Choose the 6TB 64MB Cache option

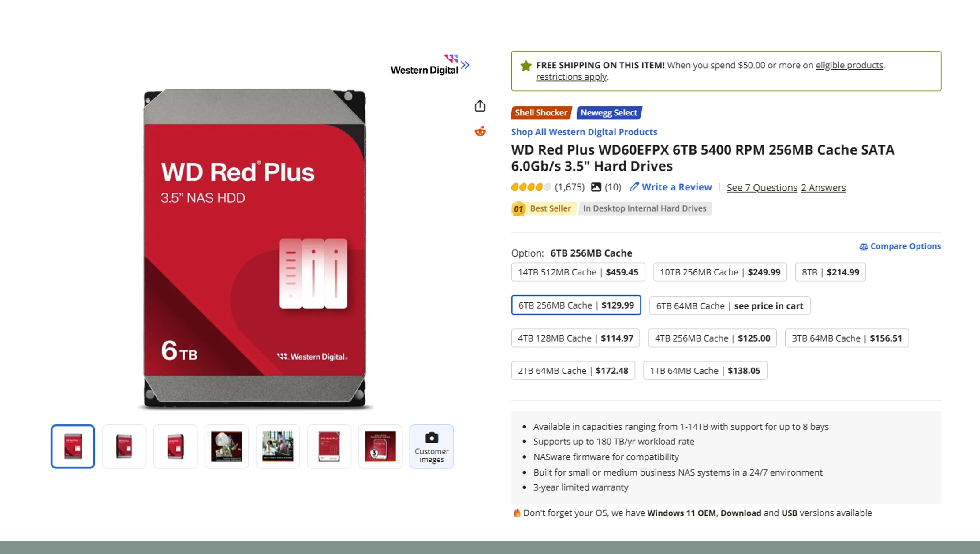point(729,305)
